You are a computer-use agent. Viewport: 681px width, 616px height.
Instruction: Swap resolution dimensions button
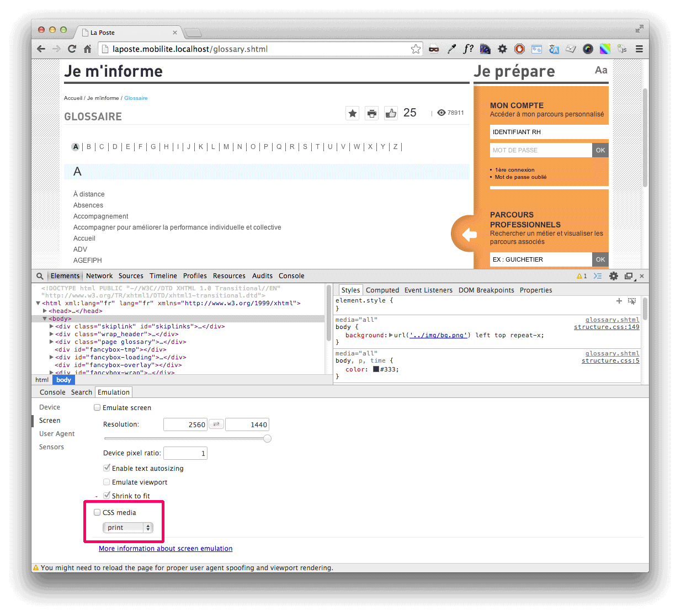tap(216, 424)
